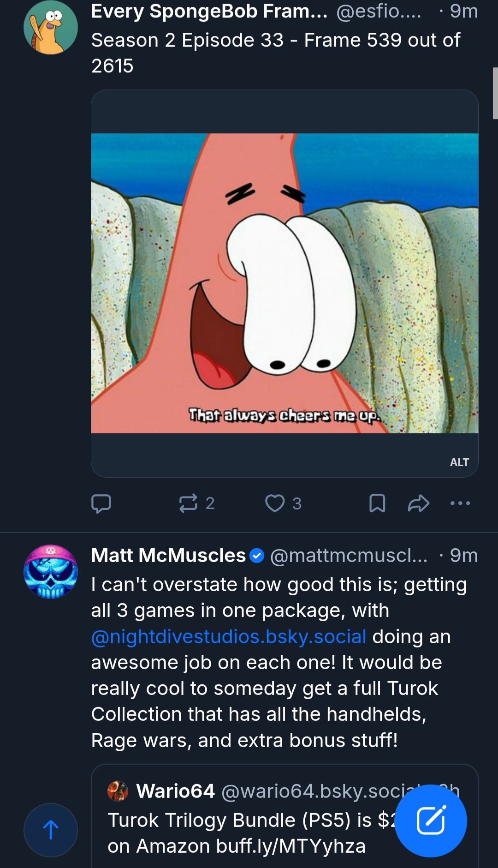This screenshot has width=498, height=868.
Task: Tap the scroll-to-top arrow button
Action: coord(51,830)
